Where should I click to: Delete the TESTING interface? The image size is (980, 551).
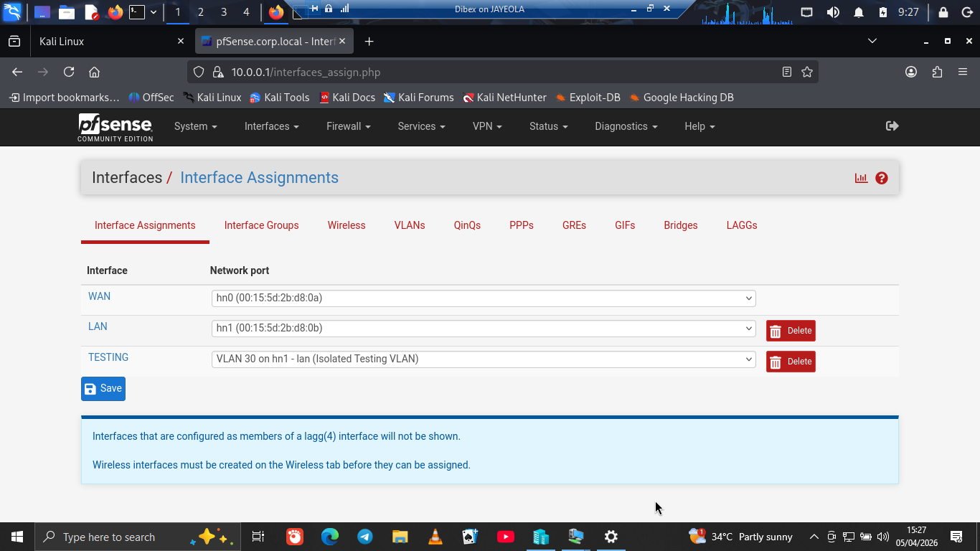(x=791, y=362)
